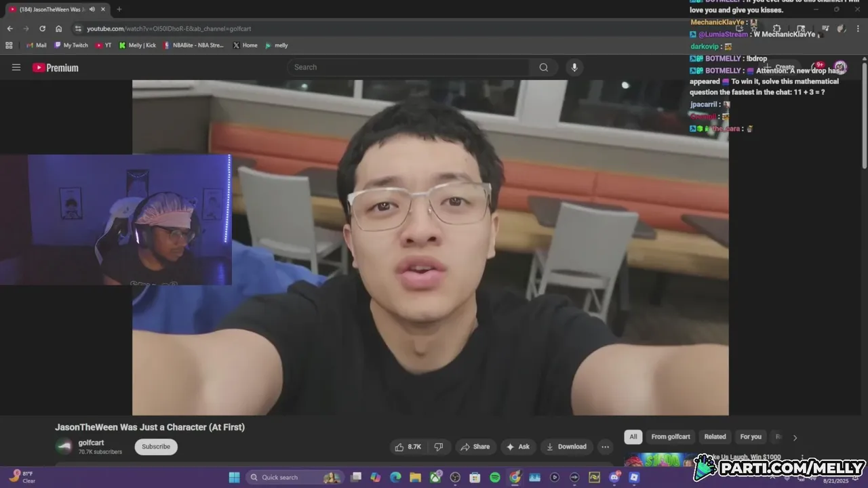Viewport: 868px width, 488px height.
Task: Open the YouTube account avatar menu
Action: point(840,67)
